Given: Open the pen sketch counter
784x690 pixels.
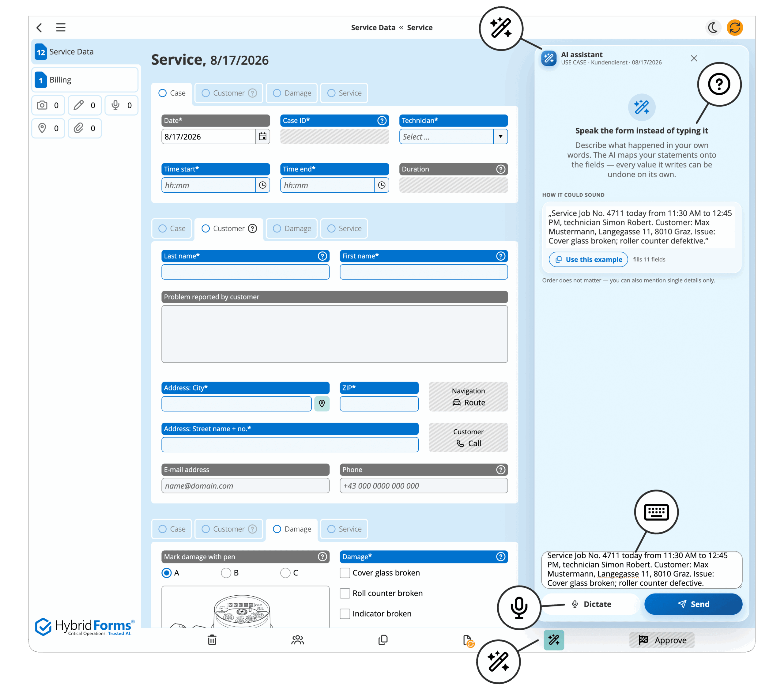Looking at the screenshot, I should tap(85, 105).
